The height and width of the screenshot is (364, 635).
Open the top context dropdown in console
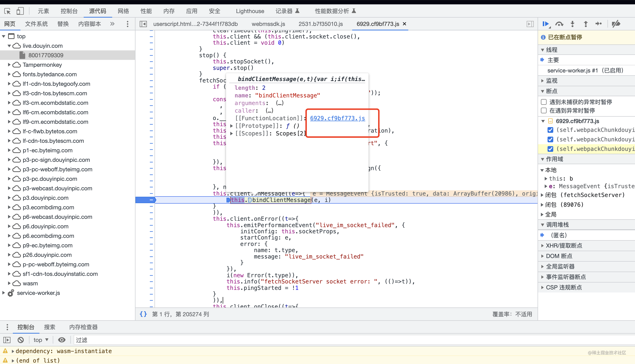pyautogui.click(x=41, y=340)
